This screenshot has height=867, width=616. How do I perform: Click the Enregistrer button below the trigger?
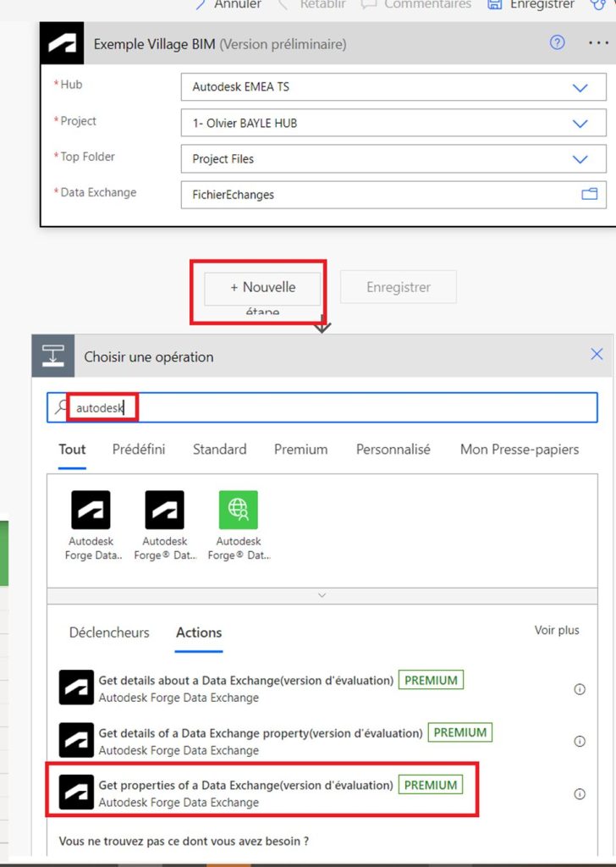pos(399,287)
